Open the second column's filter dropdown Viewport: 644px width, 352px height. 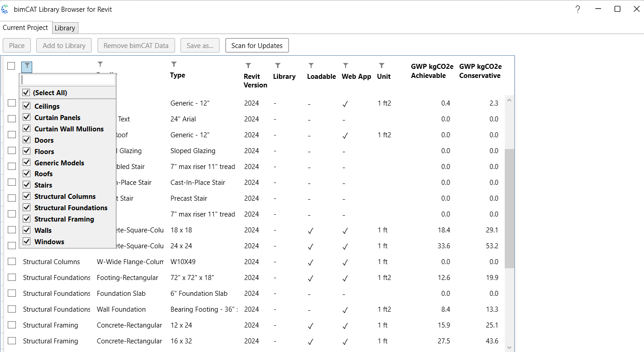[100, 64]
